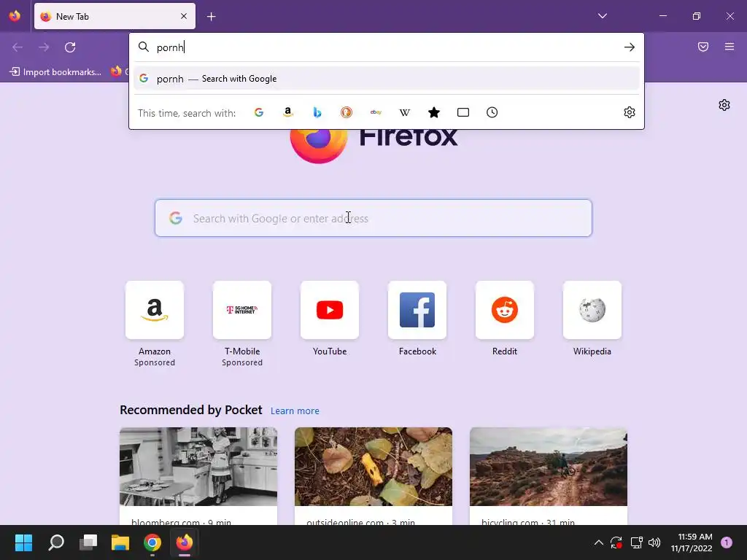Click Learn more link beside Pocket
This screenshot has width=747, height=560.
tap(295, 411)
